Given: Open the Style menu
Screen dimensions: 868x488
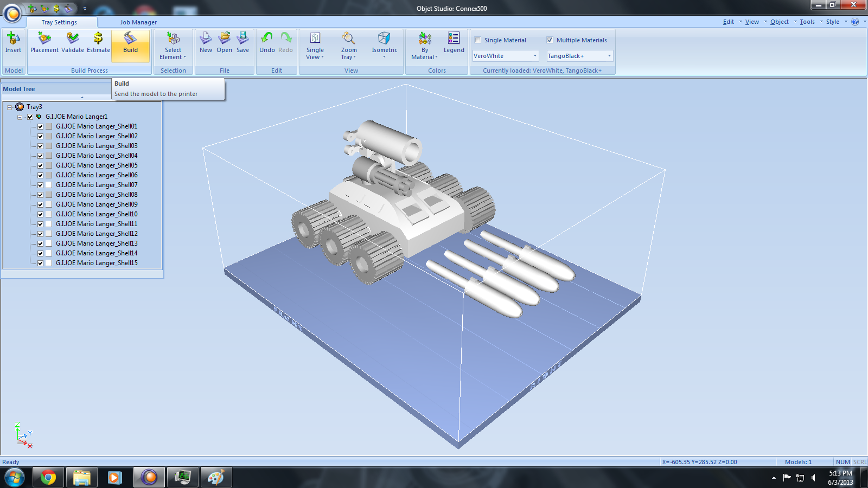Looking at the screenshot, I should coord(833,22).
